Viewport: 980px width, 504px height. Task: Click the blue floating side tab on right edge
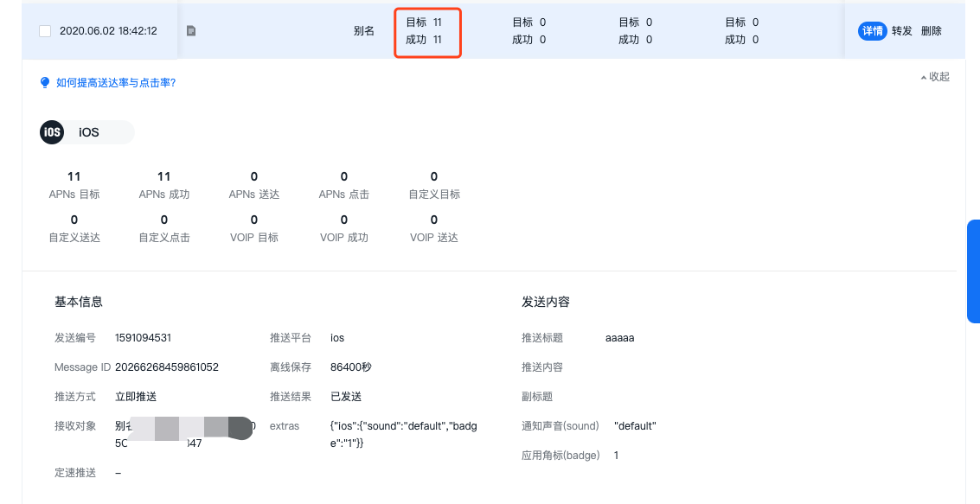973,271
